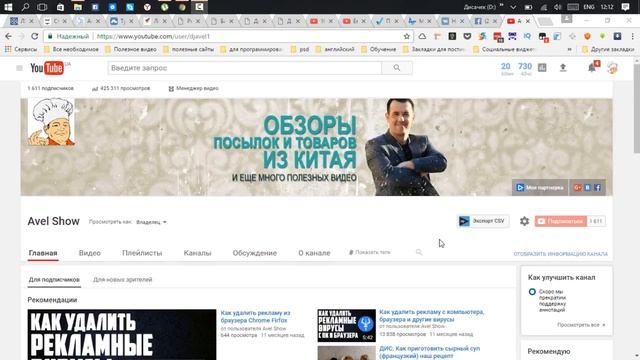
Task: Click the search magnifier button
Action: pos(397,68)
